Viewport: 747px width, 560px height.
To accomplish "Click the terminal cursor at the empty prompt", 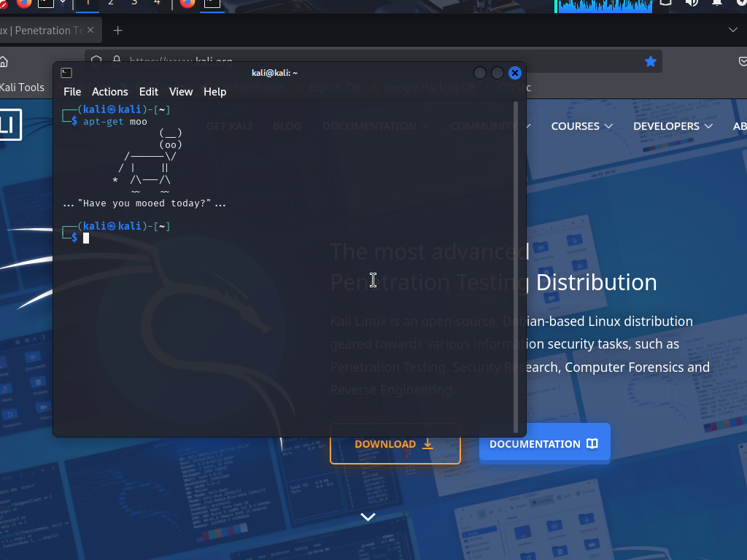I will (86, 238).
